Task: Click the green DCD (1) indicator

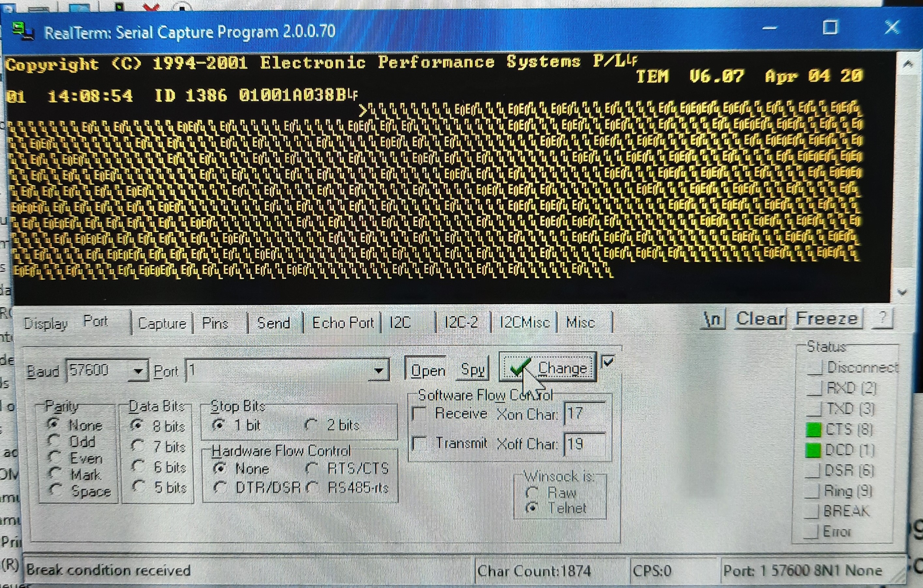Action: [x=813, y=450]
